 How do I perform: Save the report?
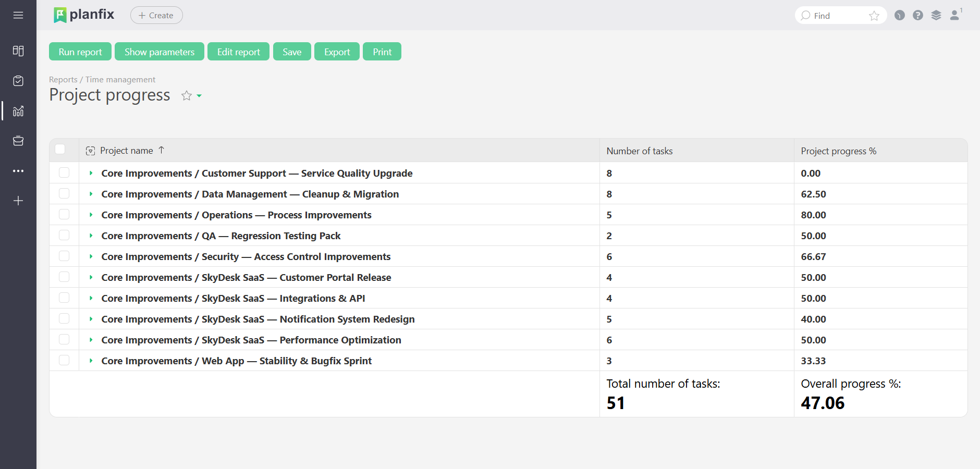point(292,52)
